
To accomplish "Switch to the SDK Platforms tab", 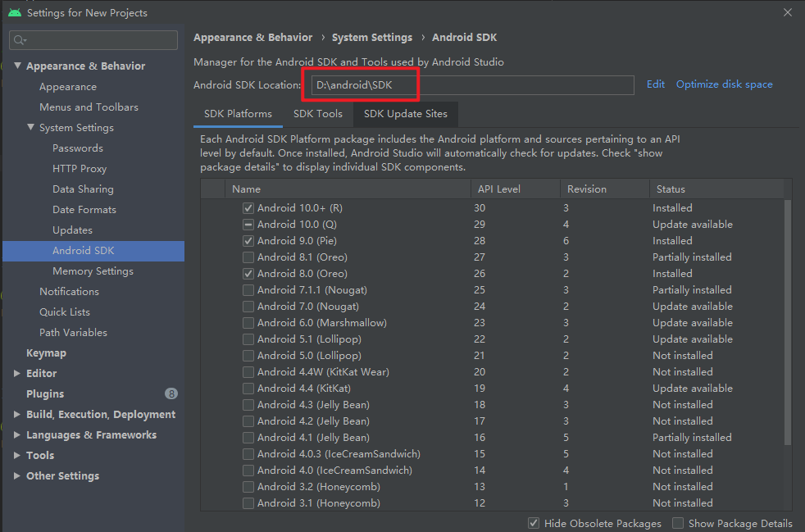I will pyautogui.click(x=238, y=114).
